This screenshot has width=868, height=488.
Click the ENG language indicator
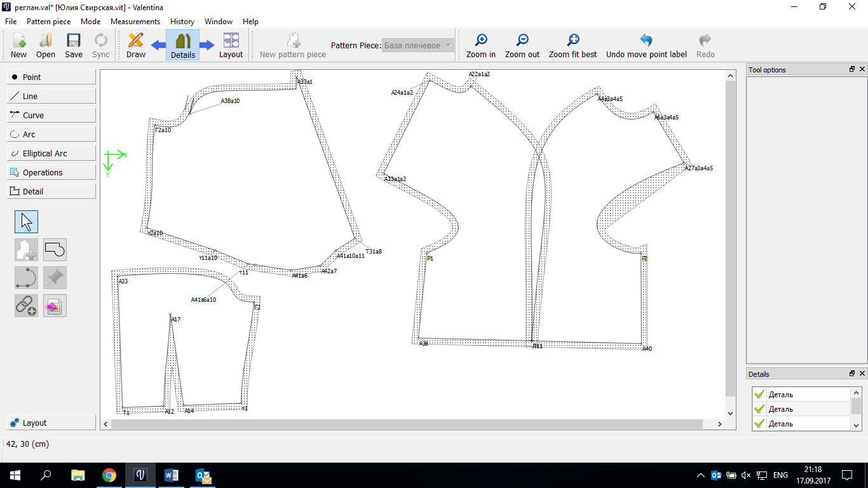point(780,475)
